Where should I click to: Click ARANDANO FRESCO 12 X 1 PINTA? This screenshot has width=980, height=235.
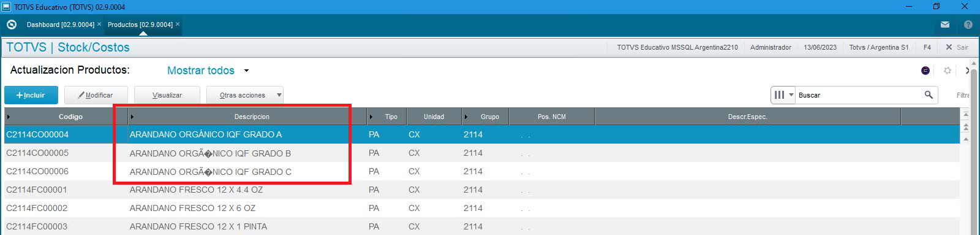198,226
